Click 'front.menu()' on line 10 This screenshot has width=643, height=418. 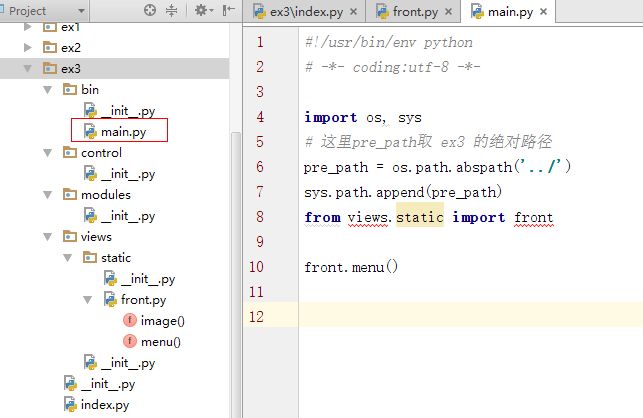click(351, 267)
